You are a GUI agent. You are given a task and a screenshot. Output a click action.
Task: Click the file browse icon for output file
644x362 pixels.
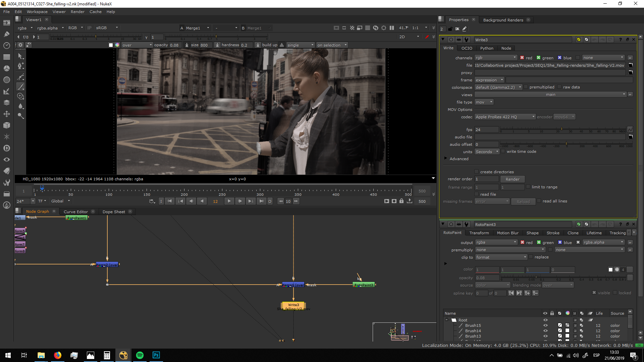pyautogui.click(x=631, y=65)
